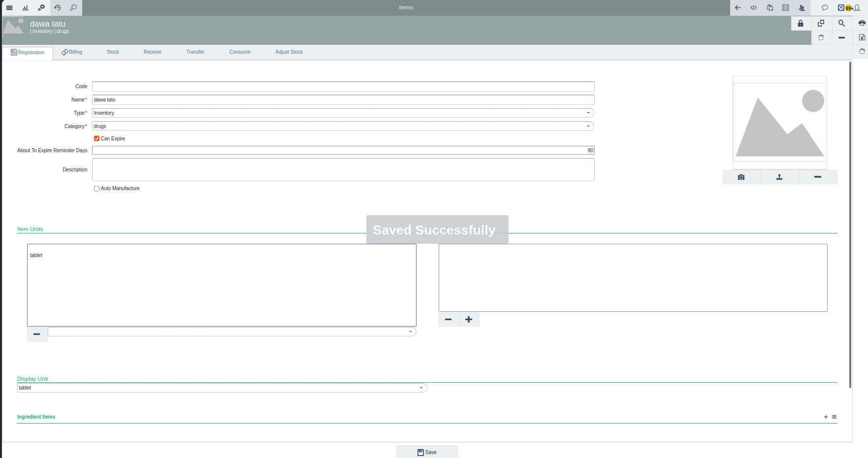Click the code brackets icon
The height and width of the screenshot is (458, 868).
pyautogui.click(x=754, y=8)
